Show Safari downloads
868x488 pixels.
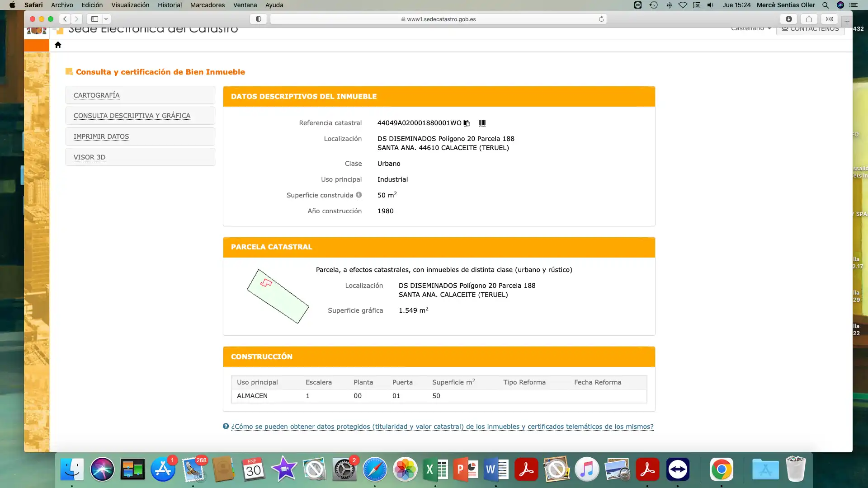[789, 19]
